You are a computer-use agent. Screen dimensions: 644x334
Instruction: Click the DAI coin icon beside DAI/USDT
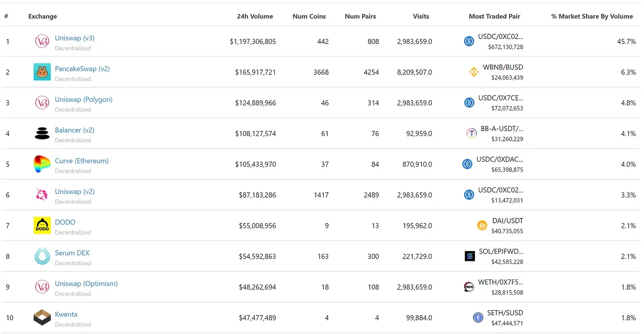pos(482,225)
